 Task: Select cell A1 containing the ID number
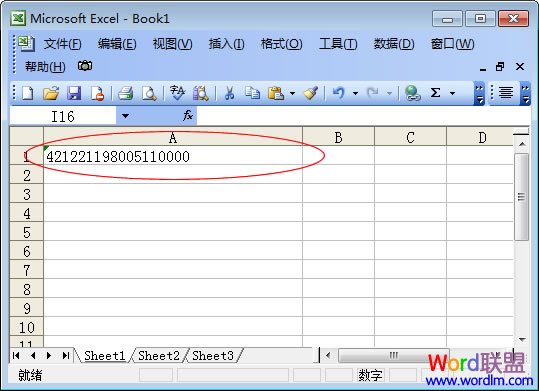pos(173,156)
